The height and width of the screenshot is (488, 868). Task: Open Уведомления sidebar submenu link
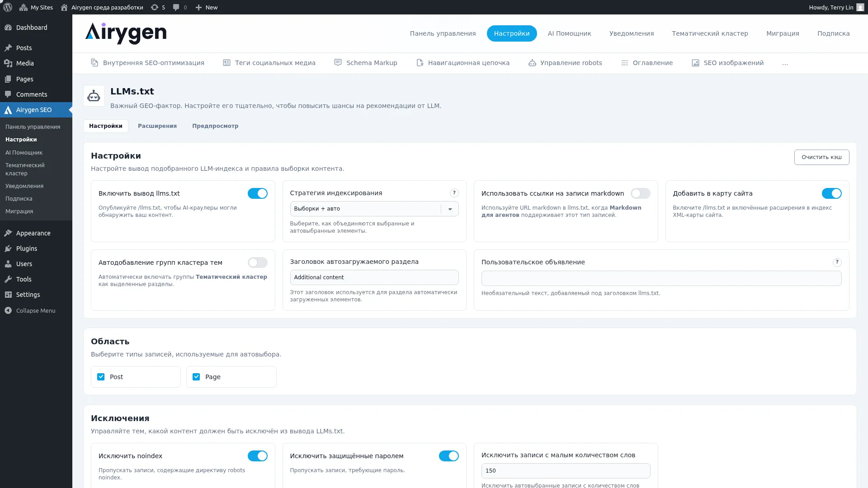(x=24, y=186)
